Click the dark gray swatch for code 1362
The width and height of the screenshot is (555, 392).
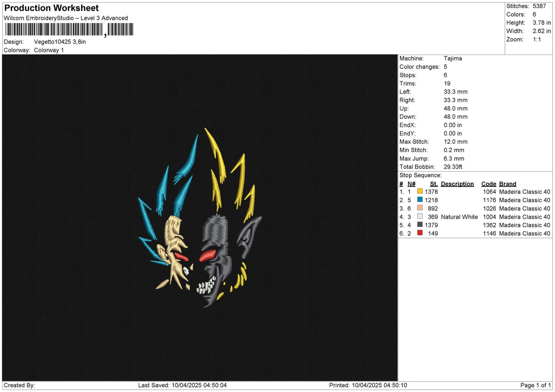(420, 225)
